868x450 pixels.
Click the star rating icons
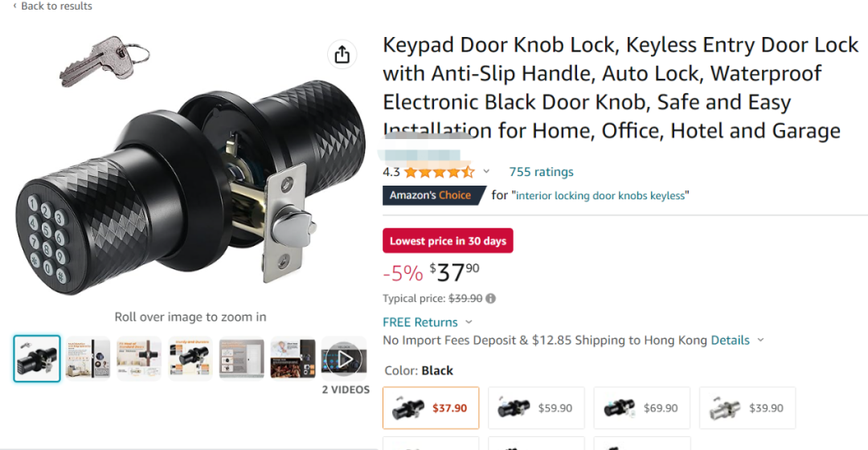point(439,172)
